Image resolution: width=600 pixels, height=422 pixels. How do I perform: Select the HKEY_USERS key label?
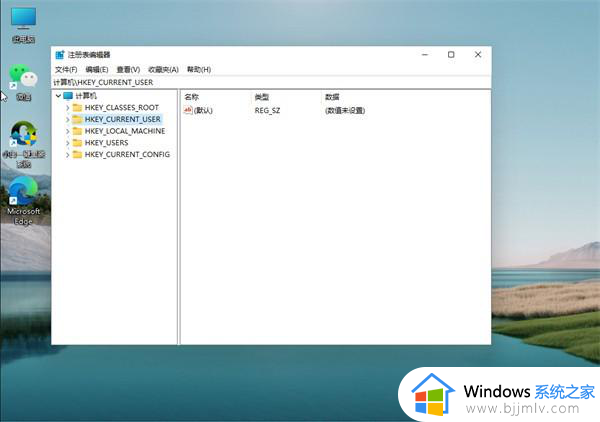(x=106, y=143)
